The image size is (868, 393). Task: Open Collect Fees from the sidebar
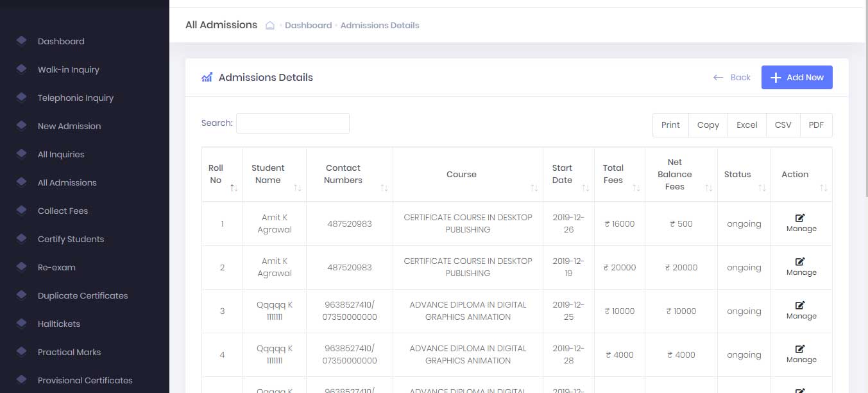click(63, 211)
